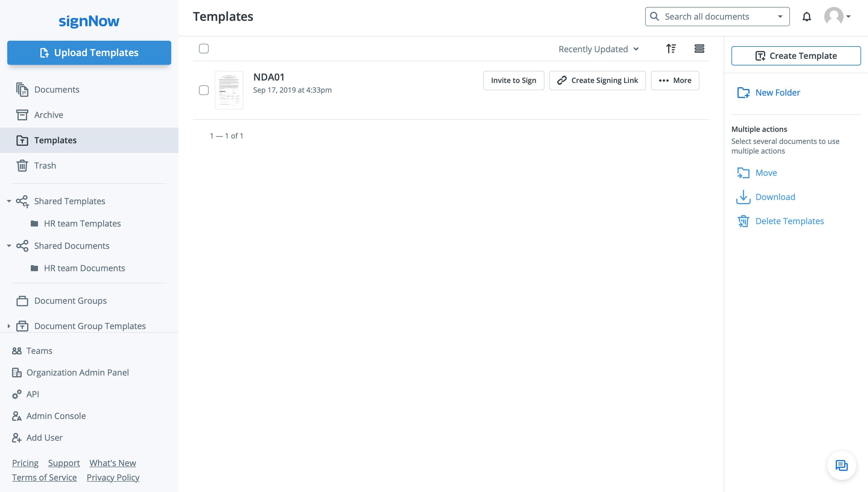Expand the Shared Templates section

[x=8, y=201]
